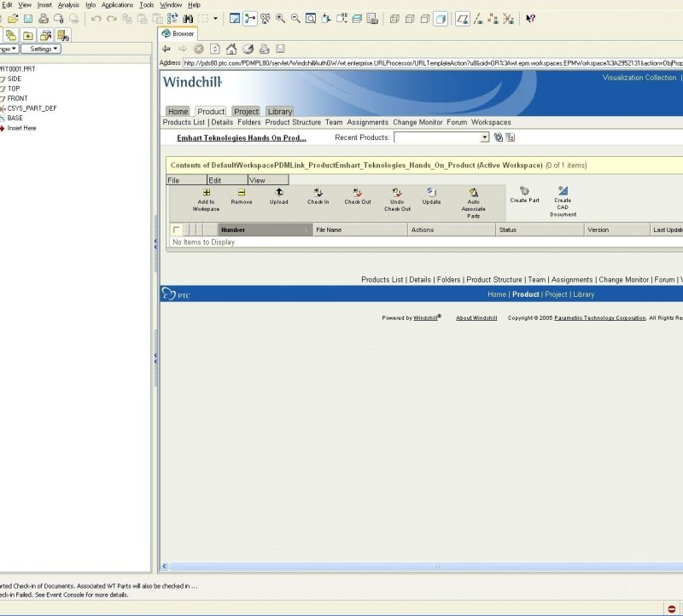Viewport: 683px width, 616px height.
Task: Open the Analysis menu
Action: (68, 5)
